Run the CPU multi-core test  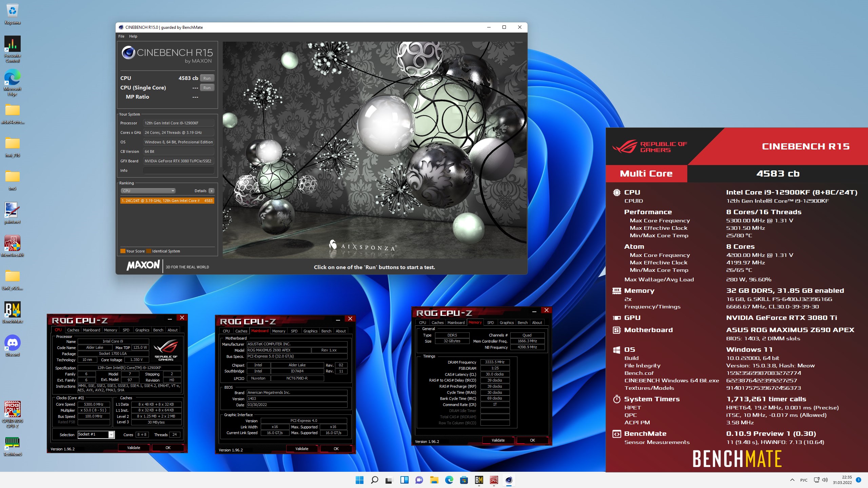point(207,78)
